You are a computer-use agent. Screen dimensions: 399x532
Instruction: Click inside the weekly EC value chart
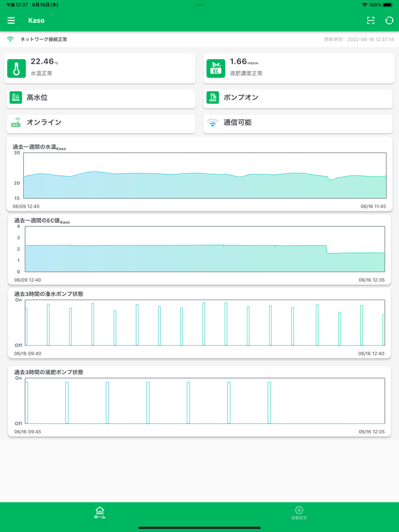point(205,249)
